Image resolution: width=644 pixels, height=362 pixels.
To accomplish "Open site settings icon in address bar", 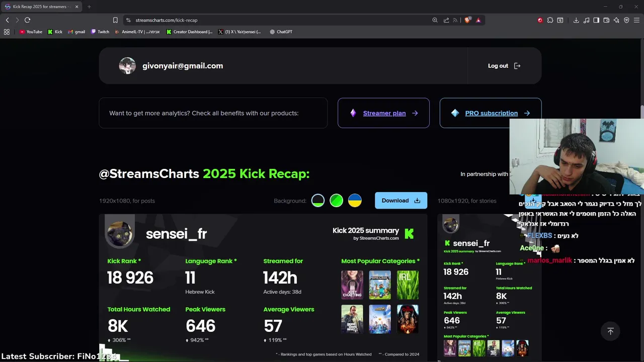I will click(128, 20).
